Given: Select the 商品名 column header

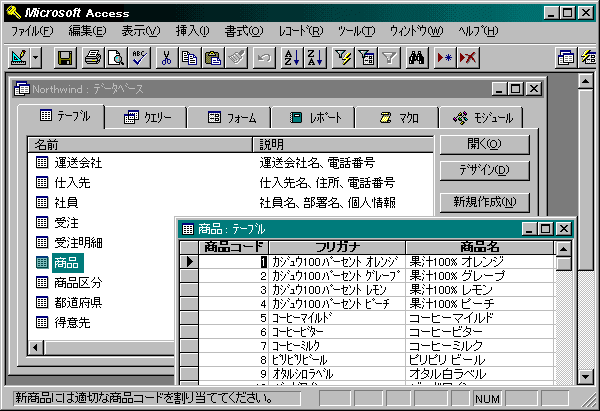Looking at the screenshot, I should point(479,247).
